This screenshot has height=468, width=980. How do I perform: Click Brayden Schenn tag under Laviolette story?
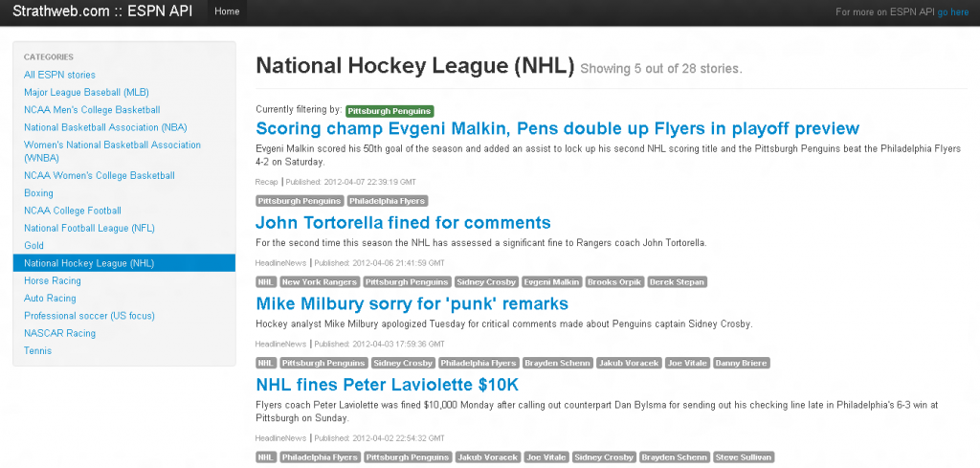coord(675,457)
